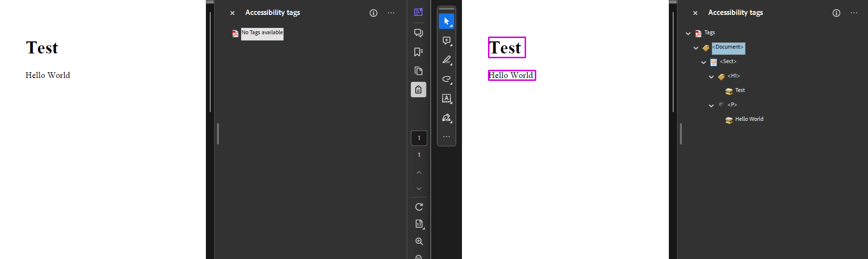Open options menu of left tags panel
The width and height of the screenshot is (868, 259).
point(391,13)
